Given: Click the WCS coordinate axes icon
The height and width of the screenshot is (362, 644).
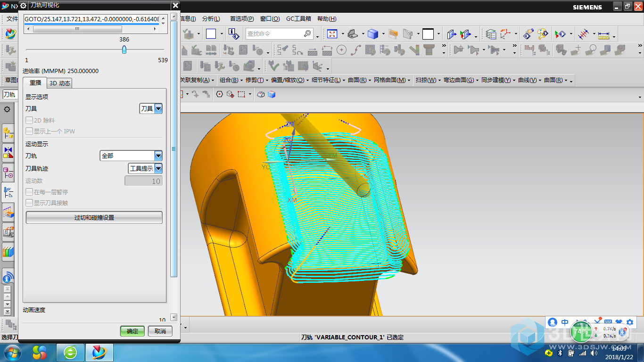Looking at the screenshot, I should (505, 34).
